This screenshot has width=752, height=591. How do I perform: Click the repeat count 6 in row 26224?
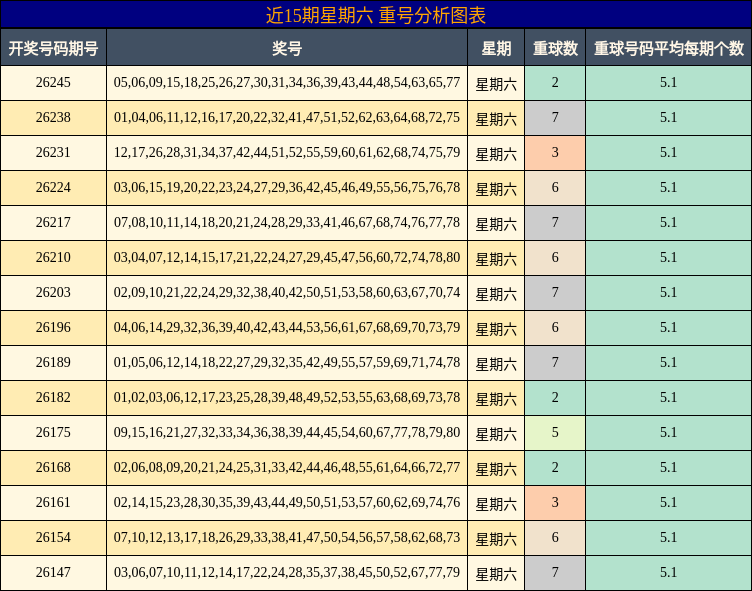pyautogui.click(x=555, y=188)
